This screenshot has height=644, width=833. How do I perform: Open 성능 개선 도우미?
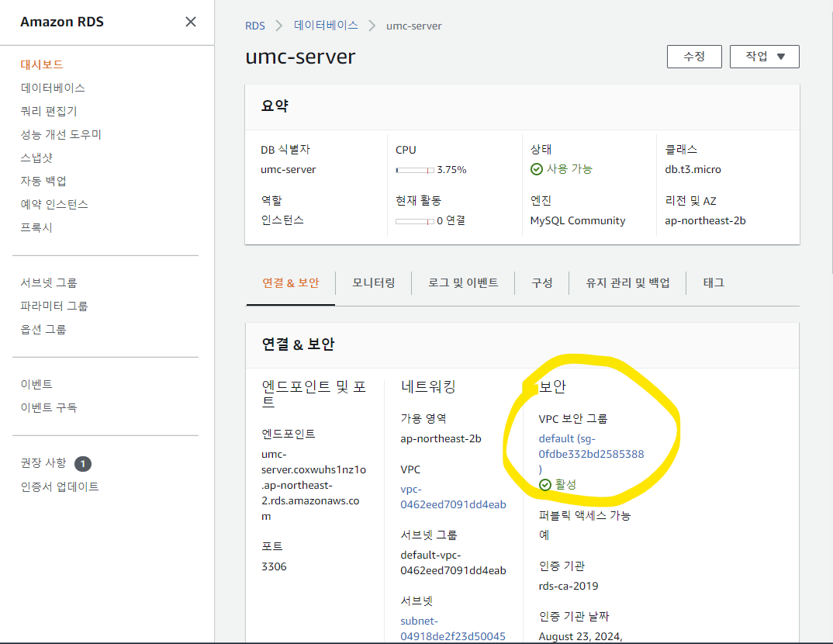click(60, 134)
